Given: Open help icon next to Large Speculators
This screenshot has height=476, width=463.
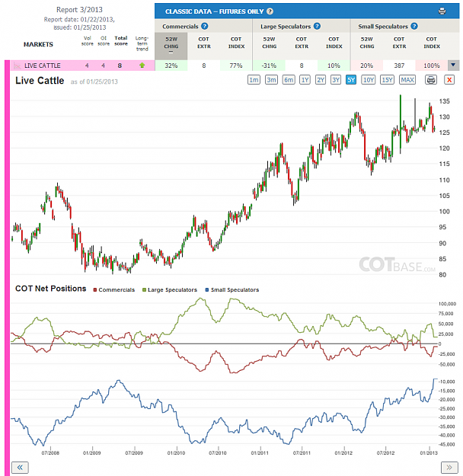Looking at the screenshot, I should 317,26.
